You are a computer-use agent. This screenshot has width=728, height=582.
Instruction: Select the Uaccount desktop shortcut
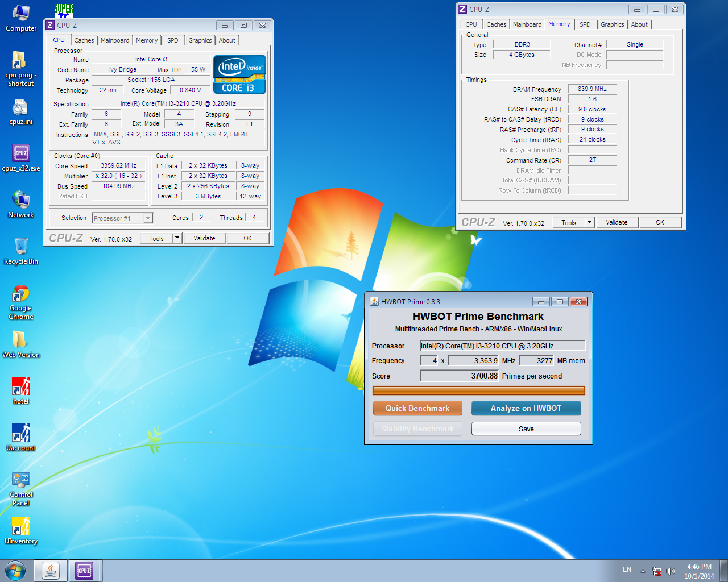click(x=21, y=438)
